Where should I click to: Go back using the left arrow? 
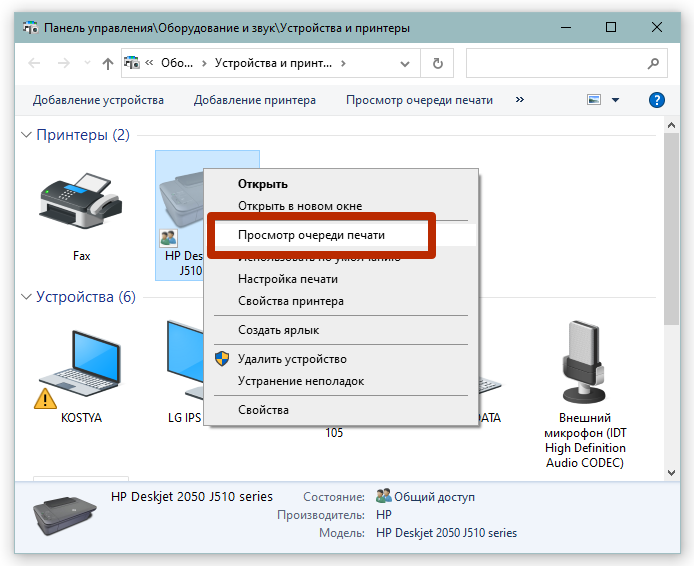pos(34,63)
